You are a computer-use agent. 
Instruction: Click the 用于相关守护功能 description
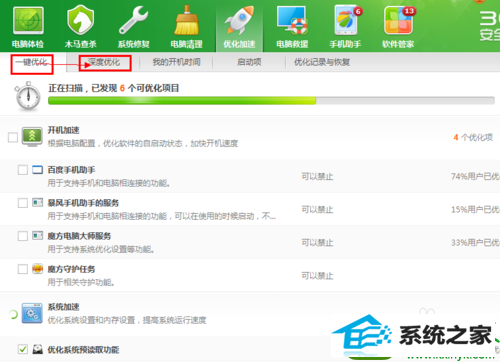(81, 282)
